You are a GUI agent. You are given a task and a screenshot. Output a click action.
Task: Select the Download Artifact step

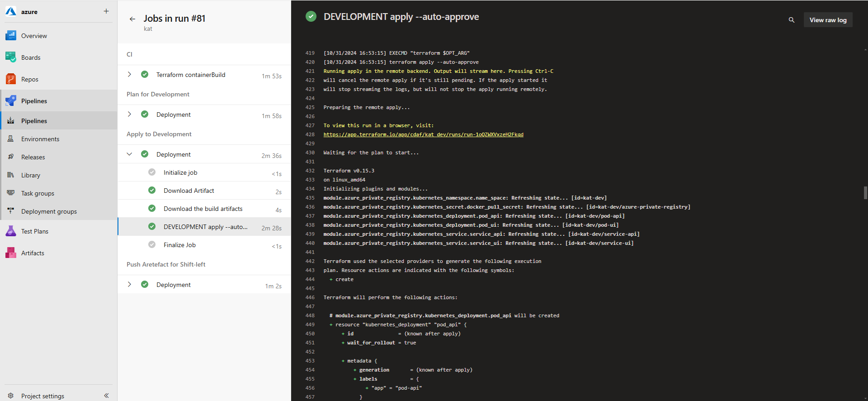coord(204,191)
